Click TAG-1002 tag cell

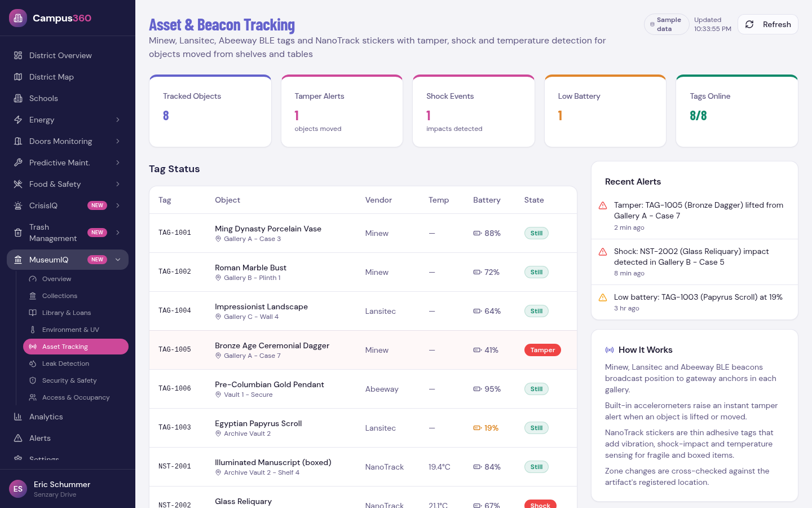pyautogui.click(x=175, y=271)
